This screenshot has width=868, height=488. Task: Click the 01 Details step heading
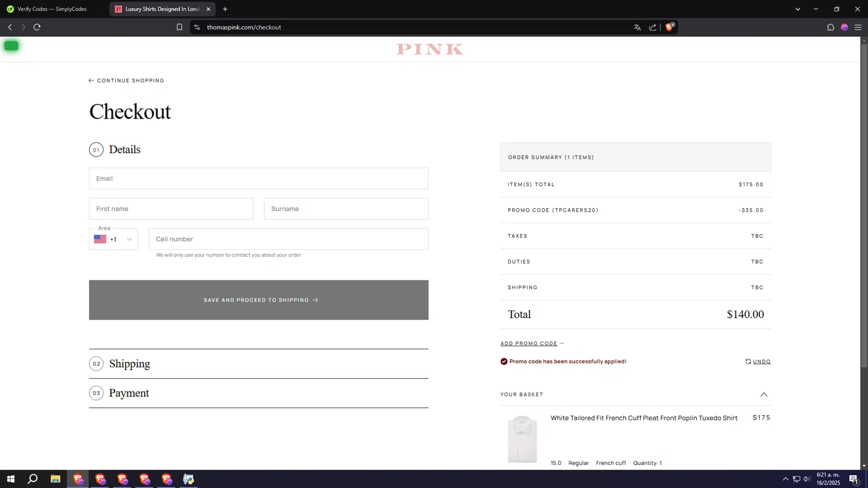click(x=115, y=150)
